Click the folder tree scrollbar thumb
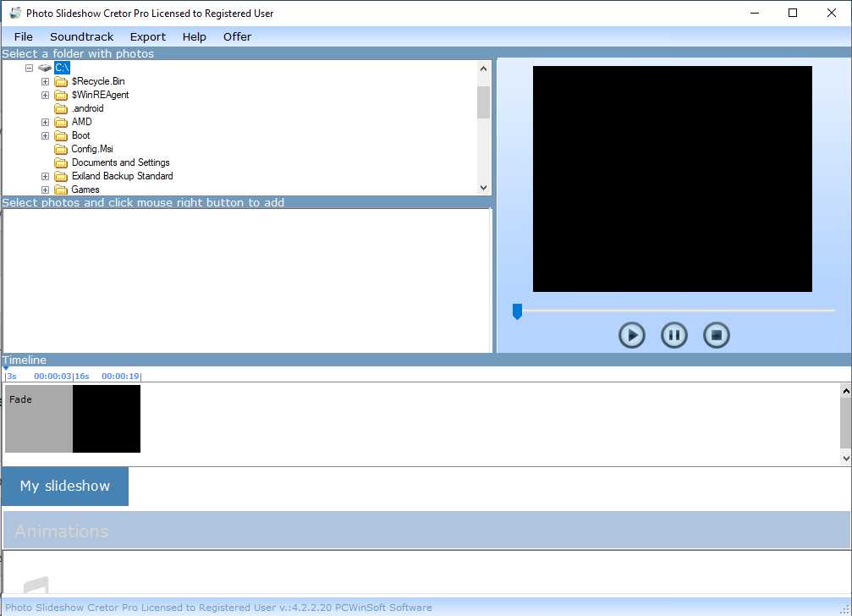The image size is (852, 616). pyautogui.click(x=484, y=102)
